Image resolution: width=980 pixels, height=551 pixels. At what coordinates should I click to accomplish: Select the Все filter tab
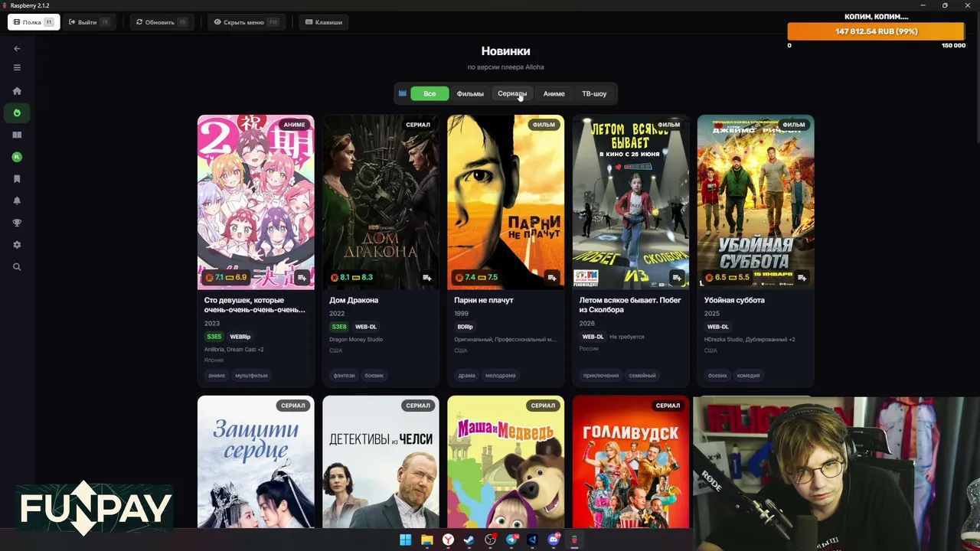[430, 93]
